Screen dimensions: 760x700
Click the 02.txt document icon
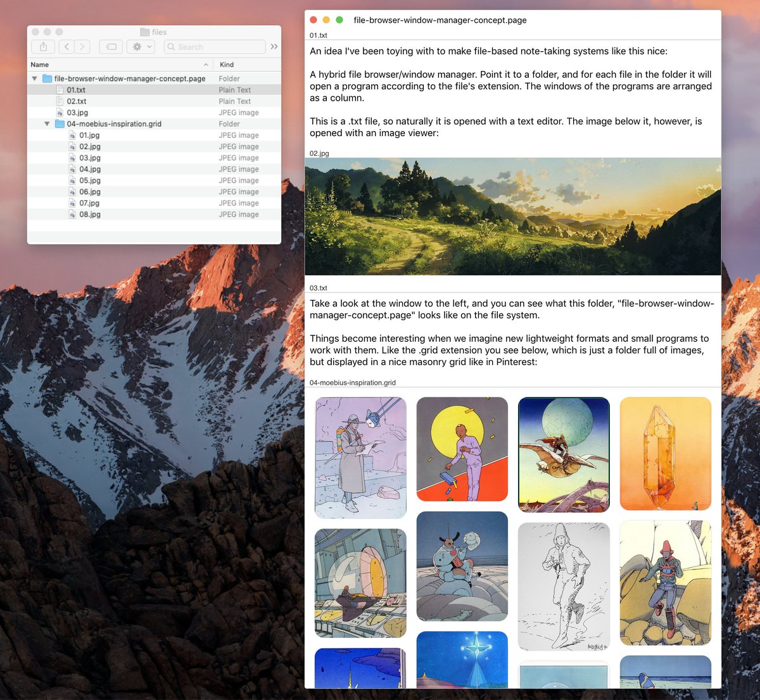pyautogui.click(x=60, y=101)
